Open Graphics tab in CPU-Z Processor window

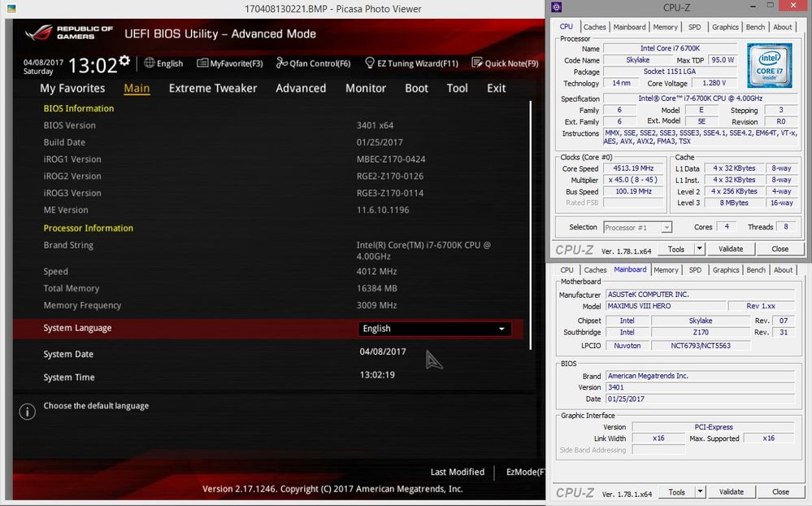pyautogui.click(x=725, y=27)
